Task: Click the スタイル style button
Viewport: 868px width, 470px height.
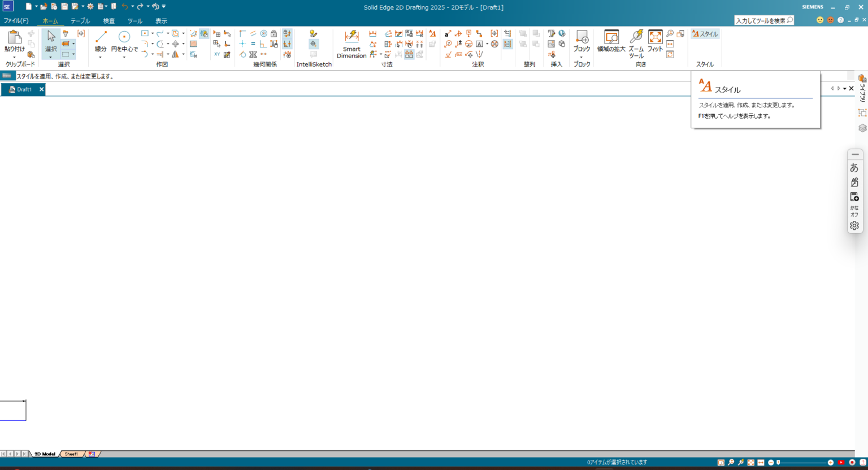Action: (x=705, y=34)
